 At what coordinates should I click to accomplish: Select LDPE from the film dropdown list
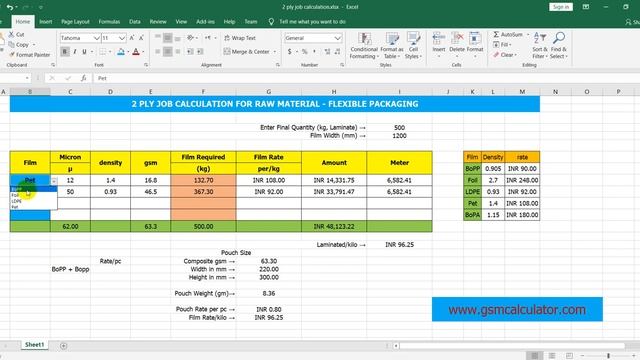[x=33, y=201]
